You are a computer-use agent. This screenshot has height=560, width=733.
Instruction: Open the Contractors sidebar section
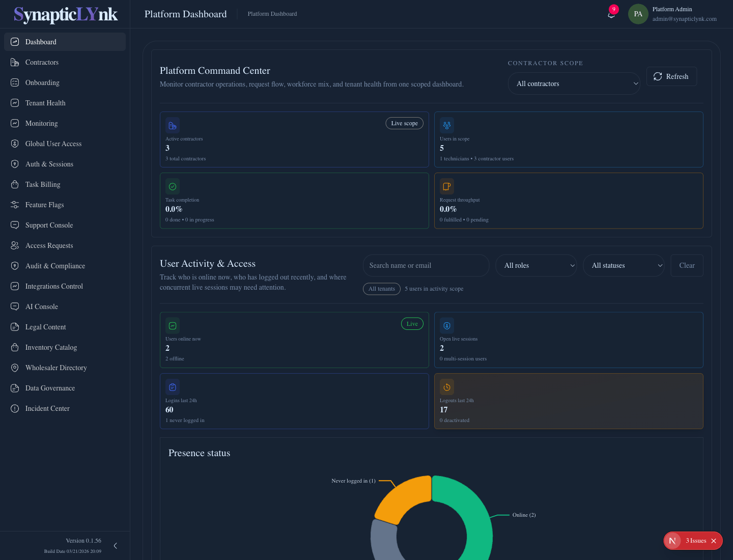42,62
